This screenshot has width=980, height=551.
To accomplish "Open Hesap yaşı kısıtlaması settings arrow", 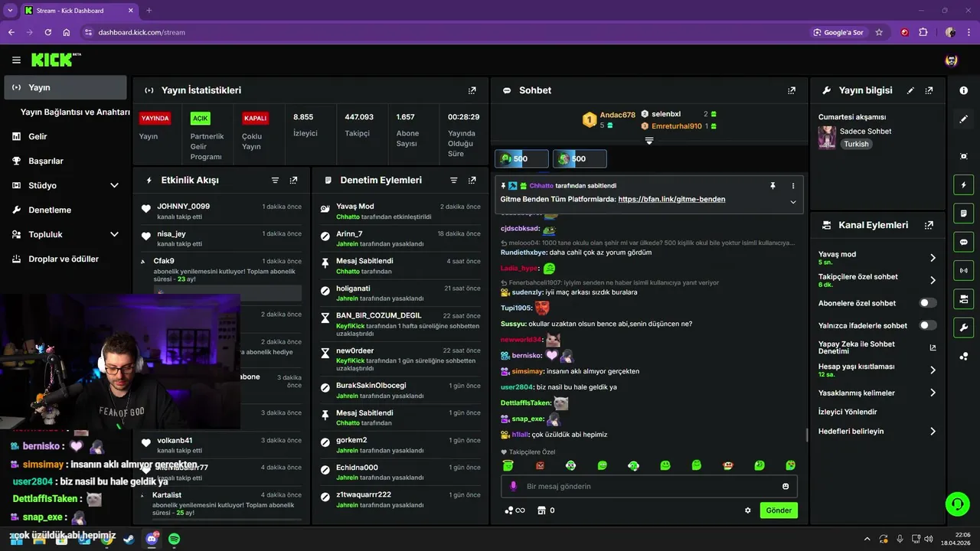I will pyautogui.click(x=933, y=370).
